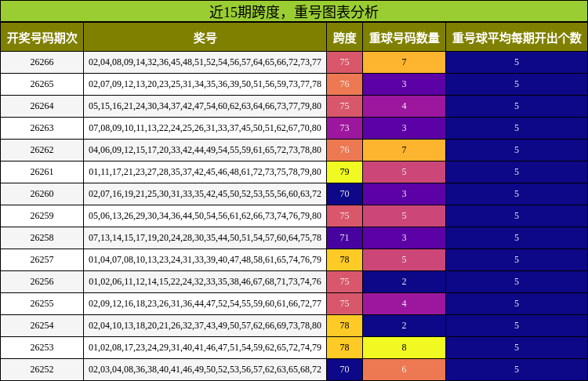Click issue number 26255
The width and height of the screenshot is (588, 381).
coord(42,303)
